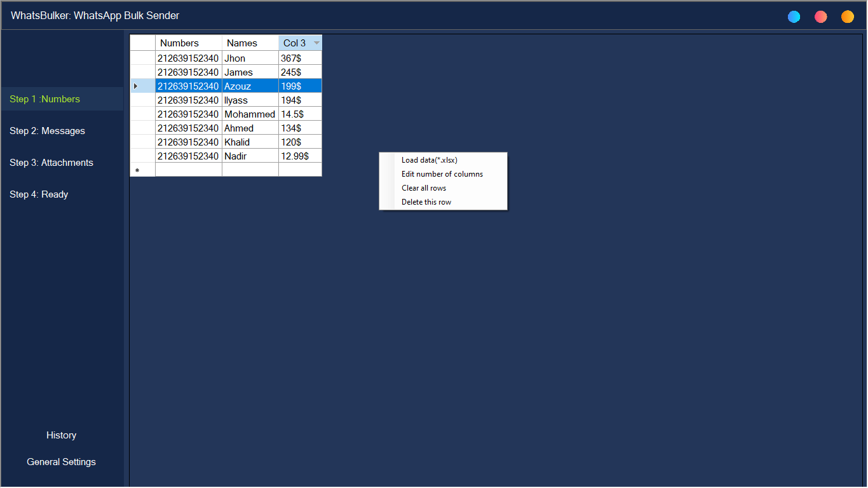
Task: Click the row header of the new row
Action: pos(143,170)
